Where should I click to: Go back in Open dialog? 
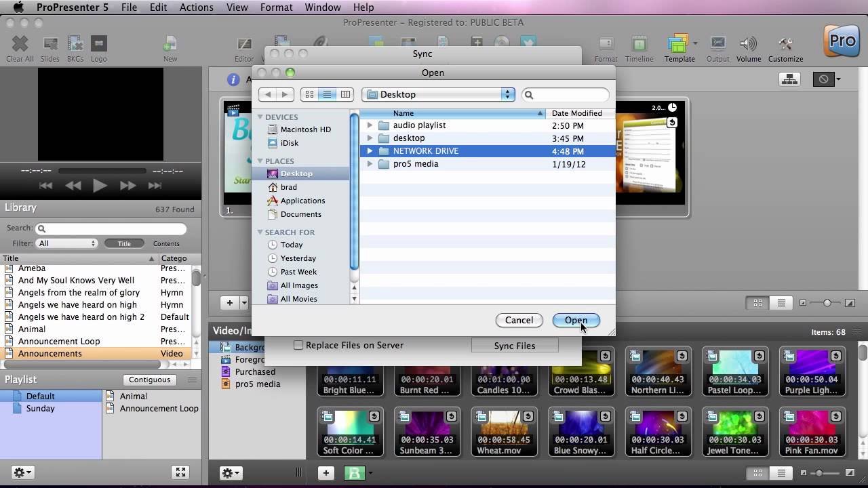[x=268, y=94]
